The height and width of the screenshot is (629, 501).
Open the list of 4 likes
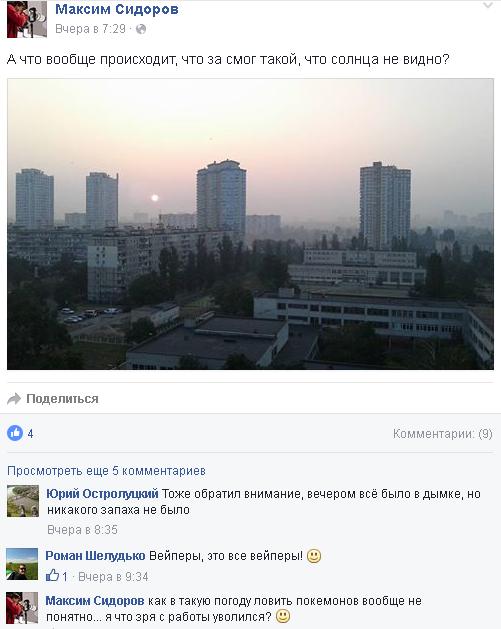click(30, 434)
